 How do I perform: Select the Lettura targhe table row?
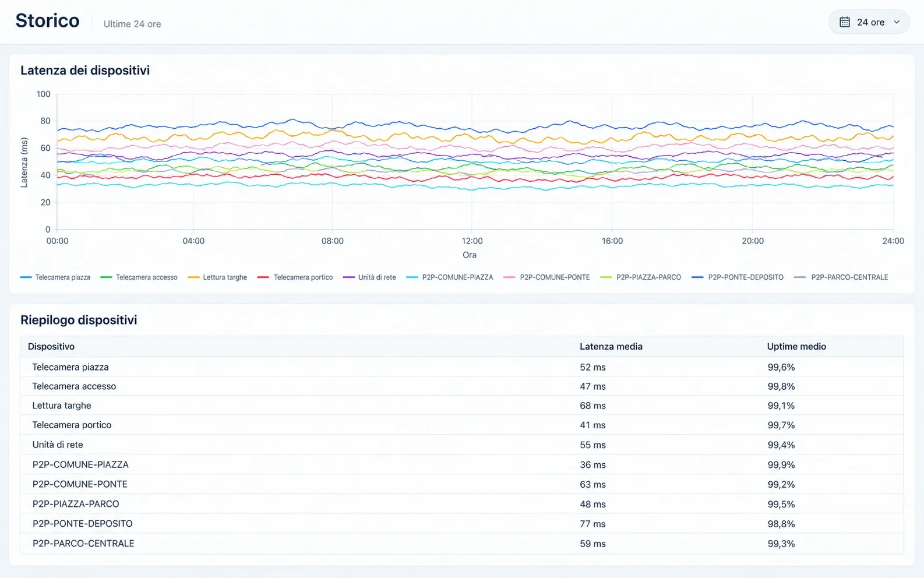tap(462, 406)
